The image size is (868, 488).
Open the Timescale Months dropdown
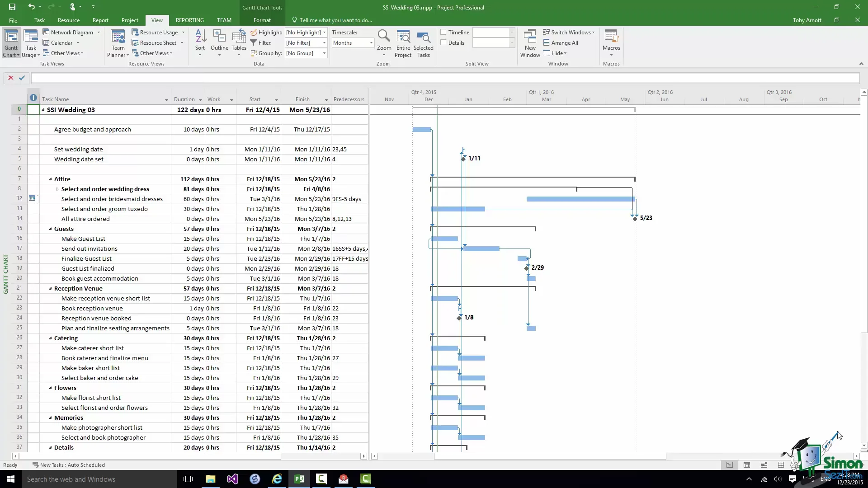[x=371, y=43]
